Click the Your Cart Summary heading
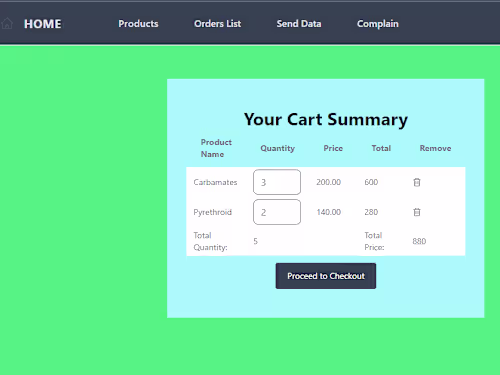 326,119
